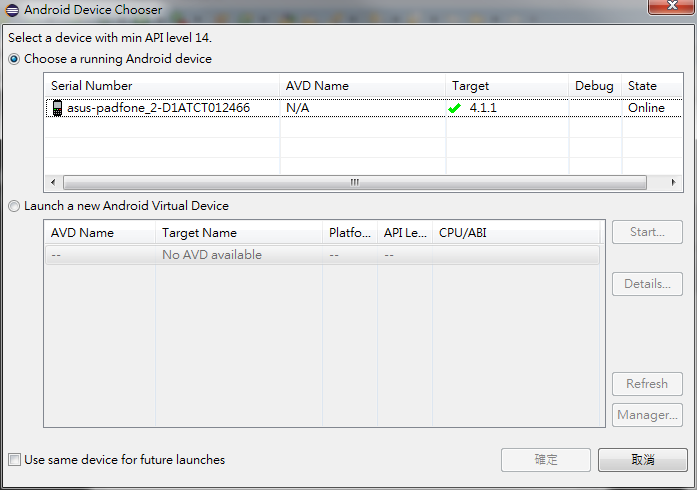Screen dimensions: 697x490
Task: Cancel the dialog with 取消
Action: (x=643, y=460)
